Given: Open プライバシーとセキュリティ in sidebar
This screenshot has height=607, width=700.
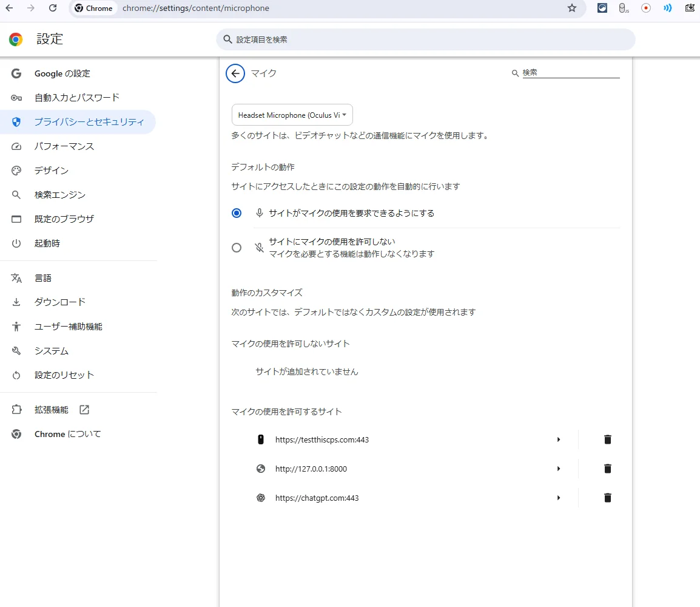Looking at the screenshot, I should [x=89, y=122].
